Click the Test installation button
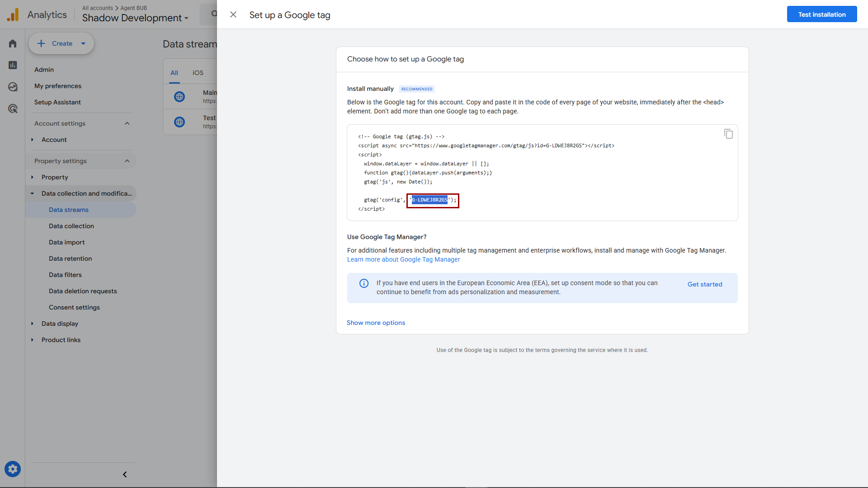This screenshot has height=488, width=868. tap(822, 14)
